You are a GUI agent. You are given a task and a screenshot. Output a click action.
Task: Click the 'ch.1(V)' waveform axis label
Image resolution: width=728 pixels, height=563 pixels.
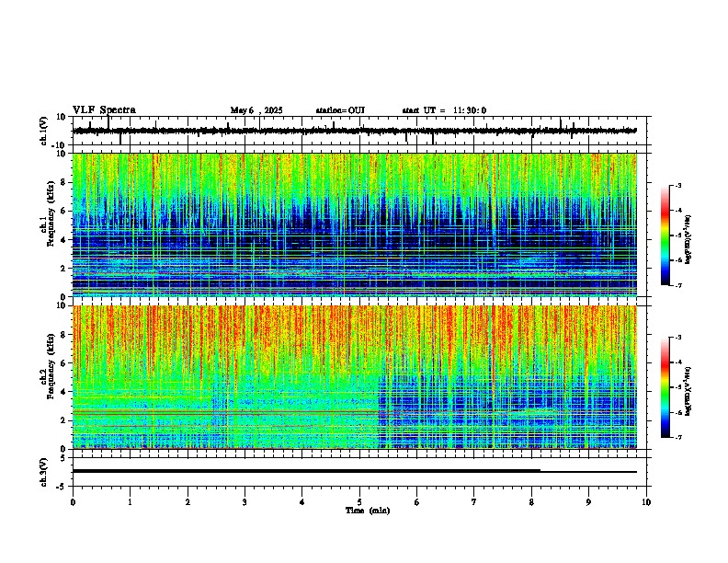tap(44, 131)
